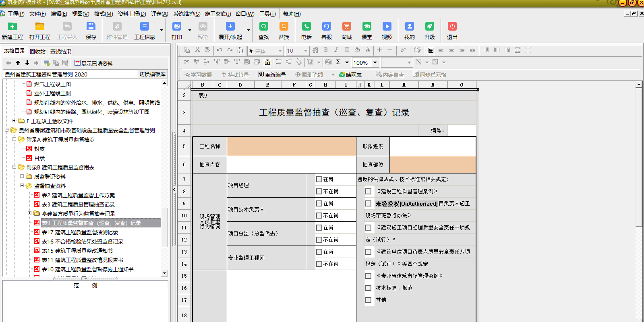Viewport: 644px width, 322px height.
Task: Open the zoom 100% dropdown
Action: click(375, 62)
